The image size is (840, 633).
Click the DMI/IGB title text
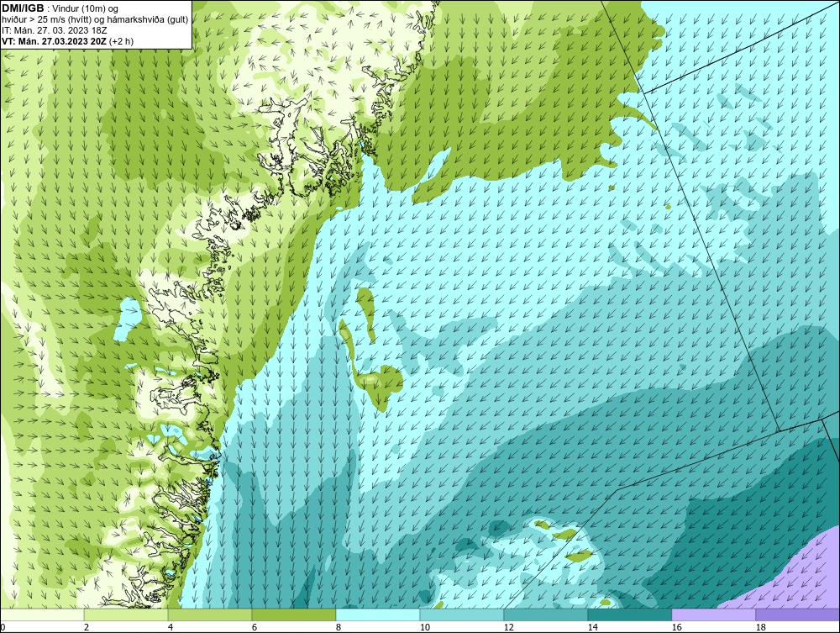[x=23, y=8]
